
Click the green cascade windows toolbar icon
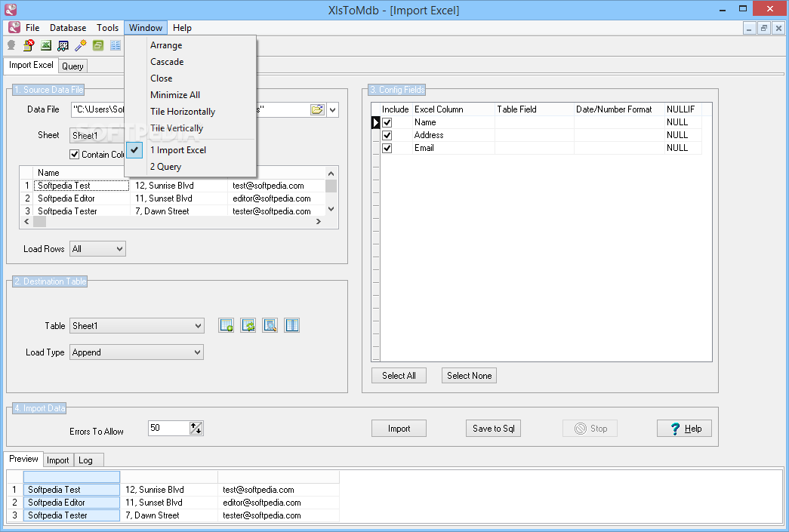click(98, 46)
